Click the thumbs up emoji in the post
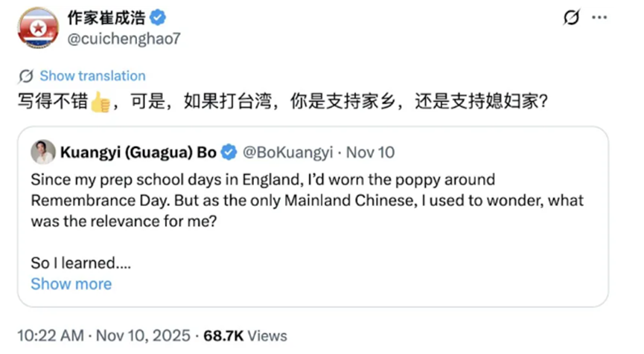The height and width of the screenshot is (354, 644). 101,100
